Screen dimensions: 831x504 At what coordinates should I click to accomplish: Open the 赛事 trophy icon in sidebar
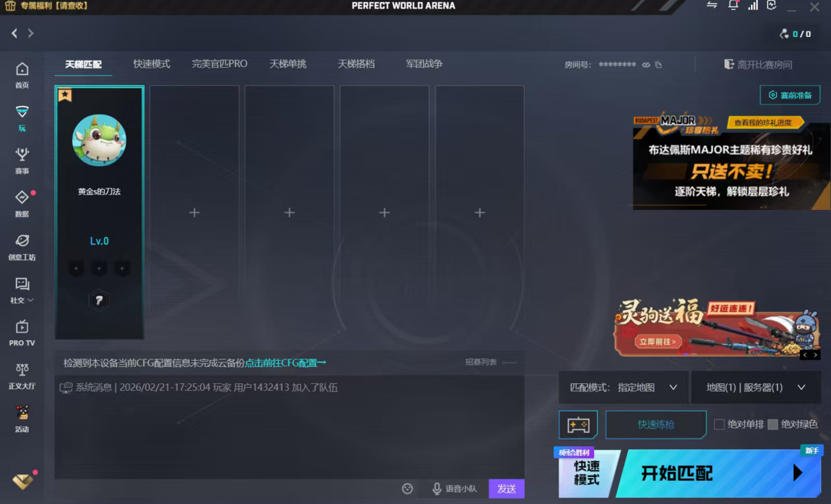coord(22,161)
